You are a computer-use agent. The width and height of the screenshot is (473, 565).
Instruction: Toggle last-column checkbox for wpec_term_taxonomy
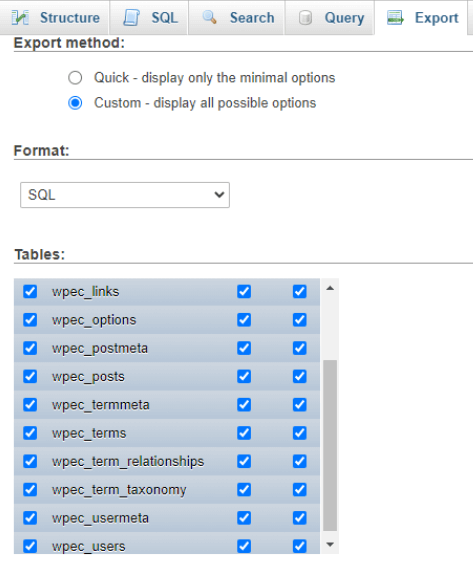point(299,489)
